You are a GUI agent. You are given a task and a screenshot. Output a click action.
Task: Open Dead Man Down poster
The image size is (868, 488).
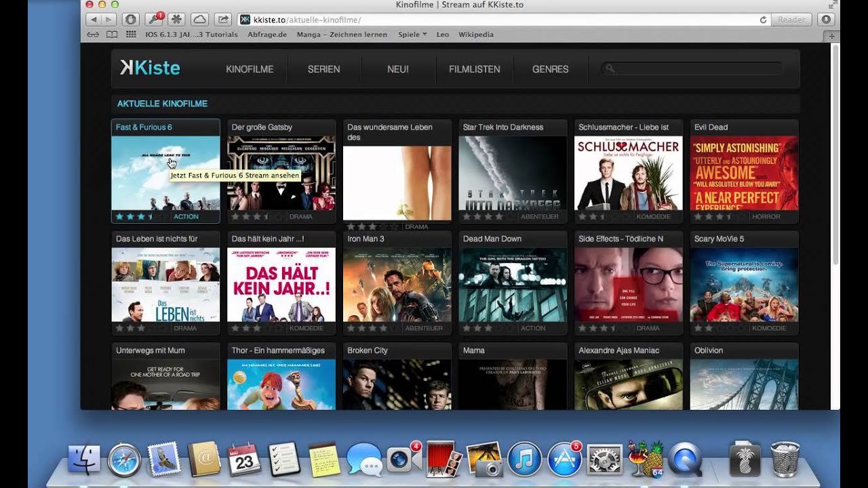tap(513, 285)
